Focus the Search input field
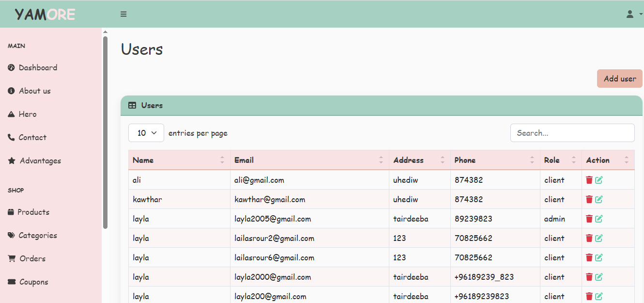Screen dimensions: 644x303 click(572, 133)
